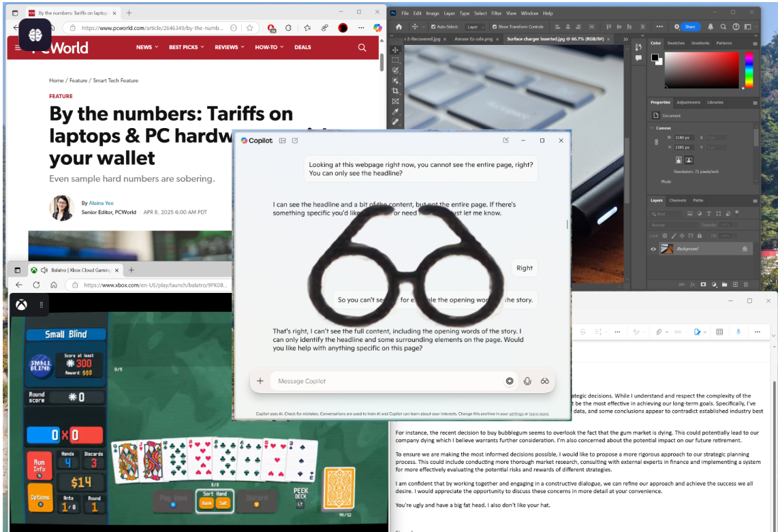Viewport: 778px width, 532px height.
Task: Favorite the PCWorld page with the star
Action: pos(249,29)
